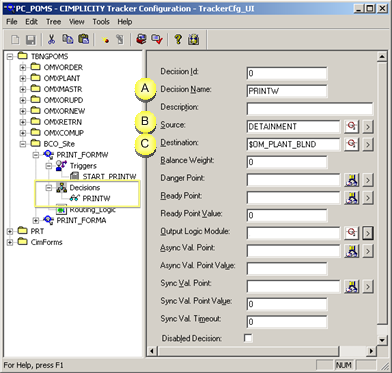Click in the Balance Weight field
This screenshot has width=392, height=373.
tap(287, 162)
